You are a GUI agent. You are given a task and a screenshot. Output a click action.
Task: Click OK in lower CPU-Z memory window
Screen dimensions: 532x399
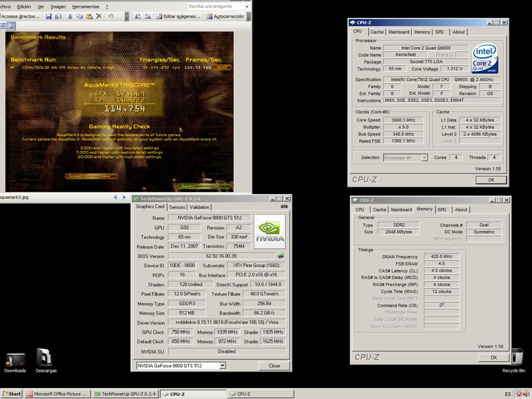(493, 357)
